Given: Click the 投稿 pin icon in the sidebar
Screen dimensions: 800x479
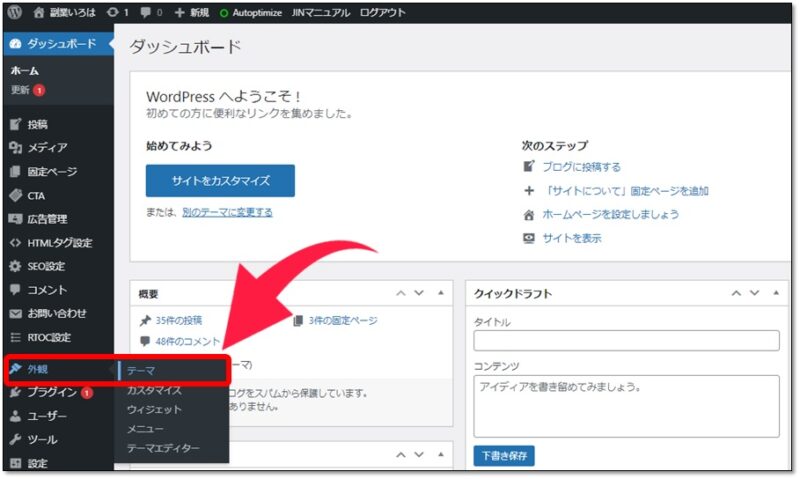Looking at the screenshot, I should coord(15,124).
